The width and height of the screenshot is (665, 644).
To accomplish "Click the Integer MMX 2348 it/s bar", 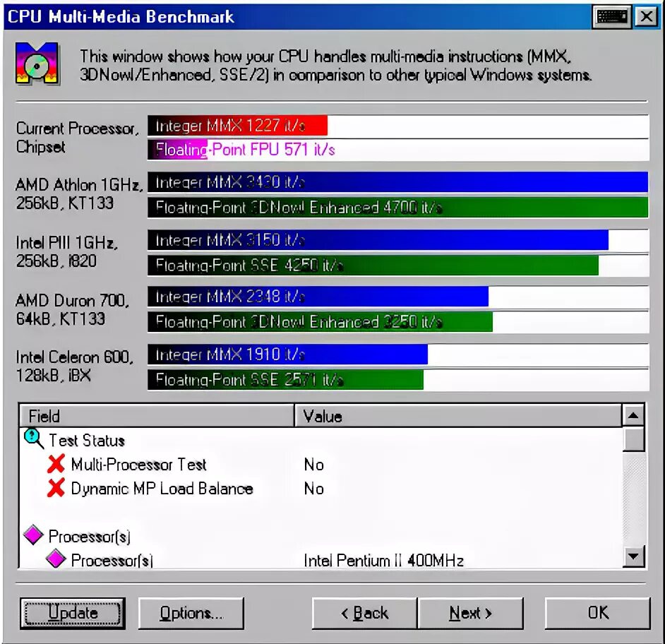I will 318,297.
